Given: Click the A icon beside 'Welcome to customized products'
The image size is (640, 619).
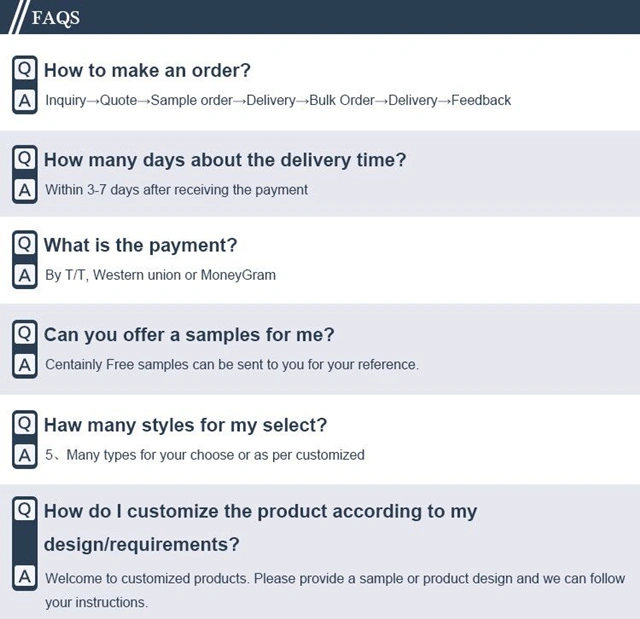Looking at the screenshot, I should click(x=24, y=577).
